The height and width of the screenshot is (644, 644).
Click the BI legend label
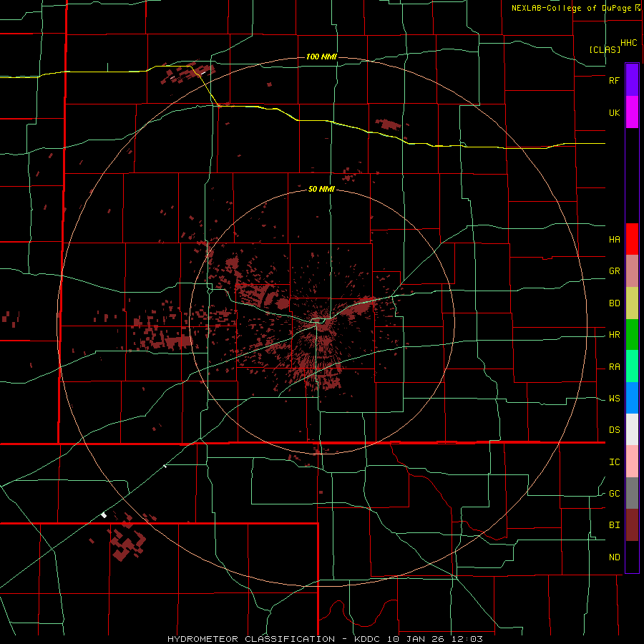[x=614, y=525]
